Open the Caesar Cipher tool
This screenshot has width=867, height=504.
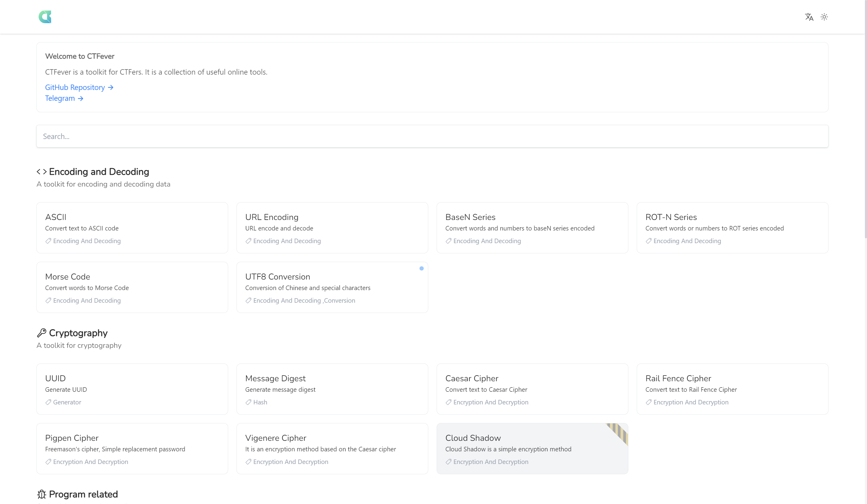tap(532, 389)
